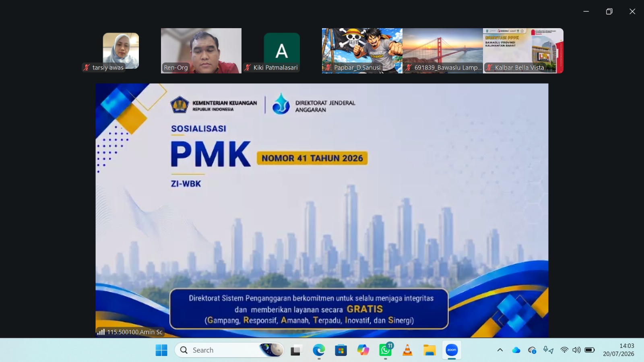The width and height of the screenshot is (644, 362).
Task: Click muted mic icon on Kalbar Bella Vista
Action: 489,68
